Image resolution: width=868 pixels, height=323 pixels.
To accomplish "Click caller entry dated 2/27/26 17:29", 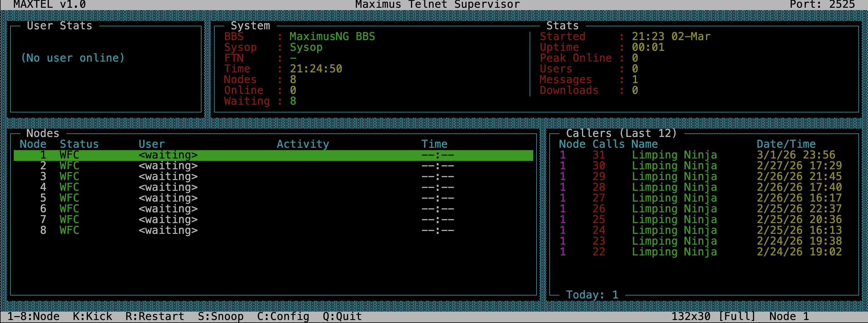I will [x=701, y=166].
